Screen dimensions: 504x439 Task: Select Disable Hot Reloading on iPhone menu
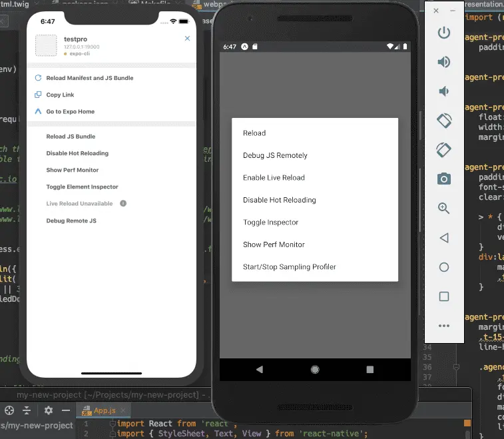(x=77, y=153)
